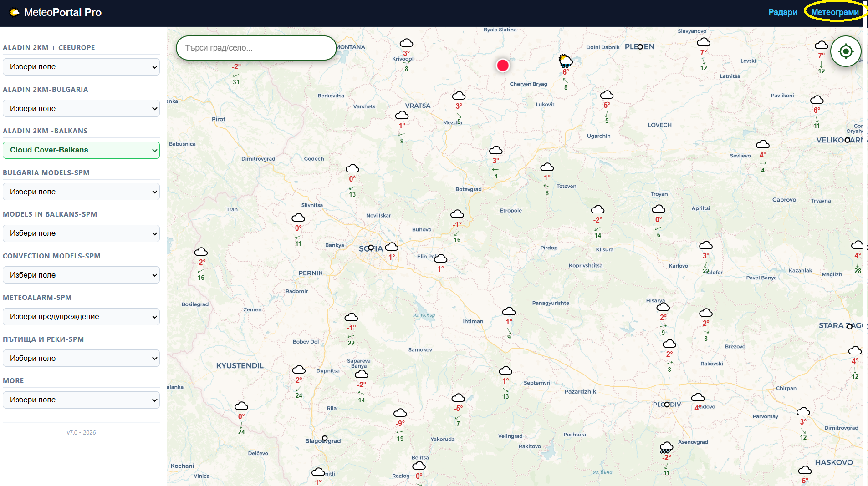
Task: Click the cloud icon above 1° near Teteven
Action: pos(547,167)
